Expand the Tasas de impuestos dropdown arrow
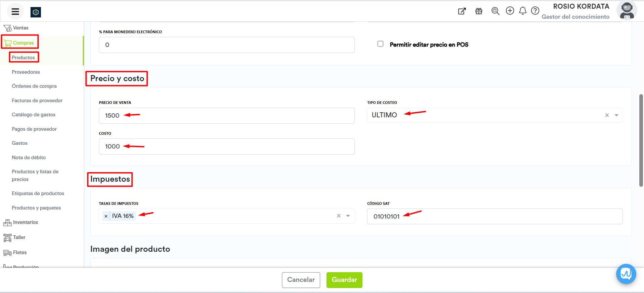The image size is (644, 293). pyautogui.click(x=348, y=216)
